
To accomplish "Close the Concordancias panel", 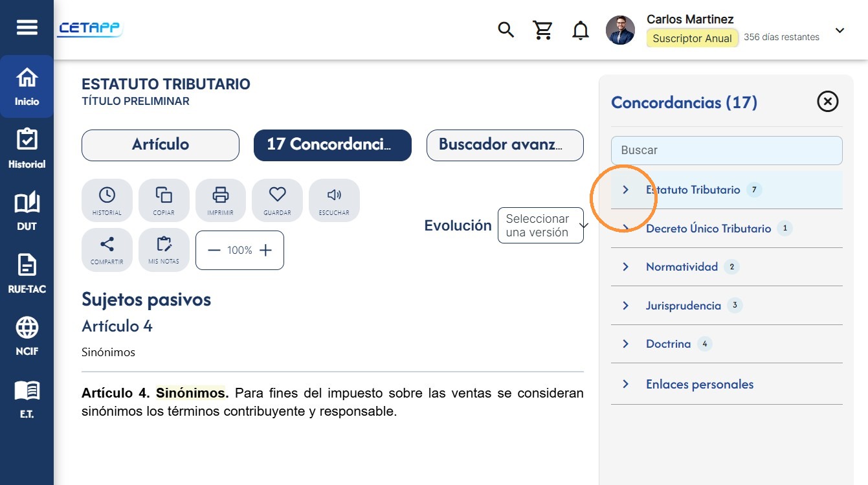I will (x=828, y=102).
